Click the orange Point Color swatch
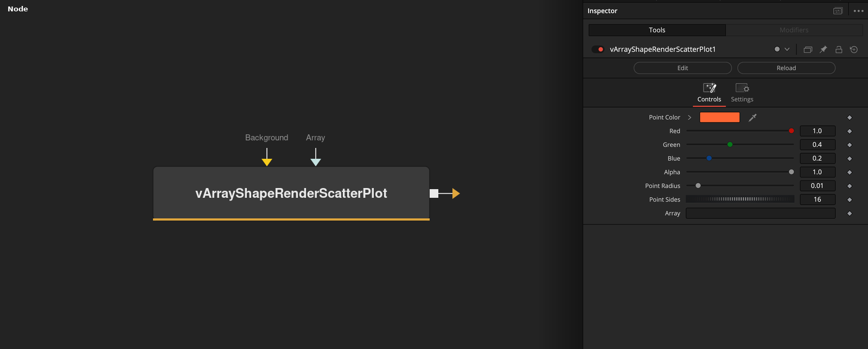 coord(720,118)
